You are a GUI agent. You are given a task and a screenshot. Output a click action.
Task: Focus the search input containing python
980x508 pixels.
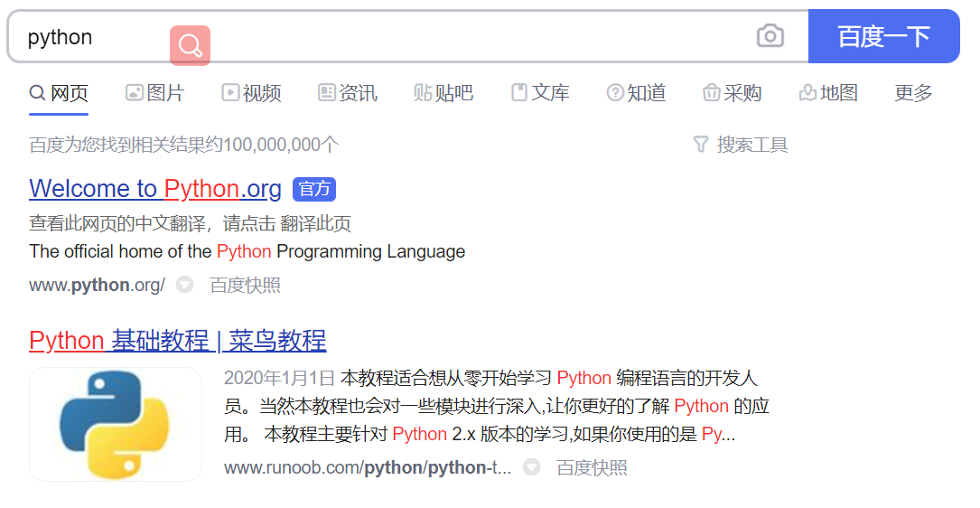coord(407,36)
